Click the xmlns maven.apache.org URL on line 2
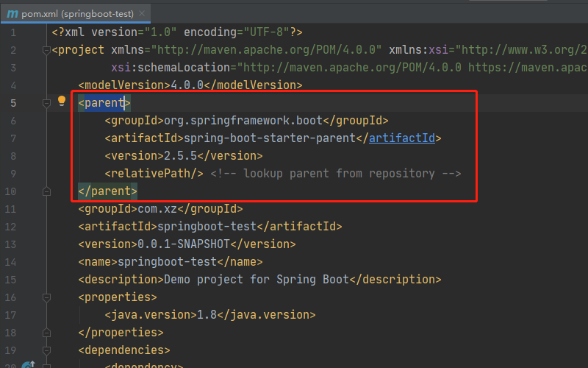This screenshot has width=588, height=368. click(266, 50)
